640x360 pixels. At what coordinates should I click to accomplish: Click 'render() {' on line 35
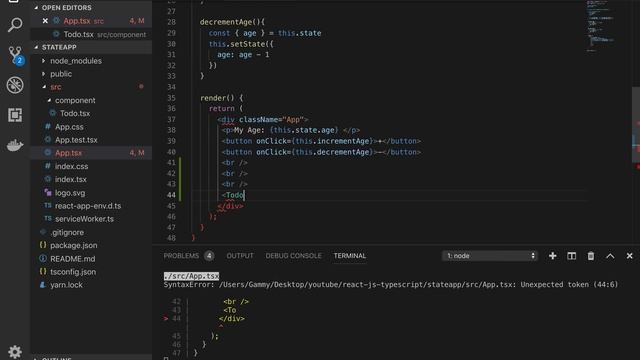222,98
